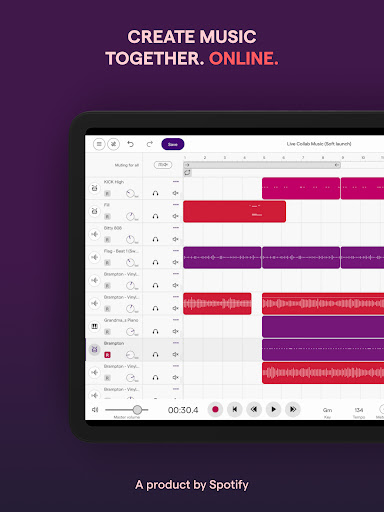This screenshot has width=384, height=512.
Task: Select the red Fill track clip
Action: coord(234,211)
